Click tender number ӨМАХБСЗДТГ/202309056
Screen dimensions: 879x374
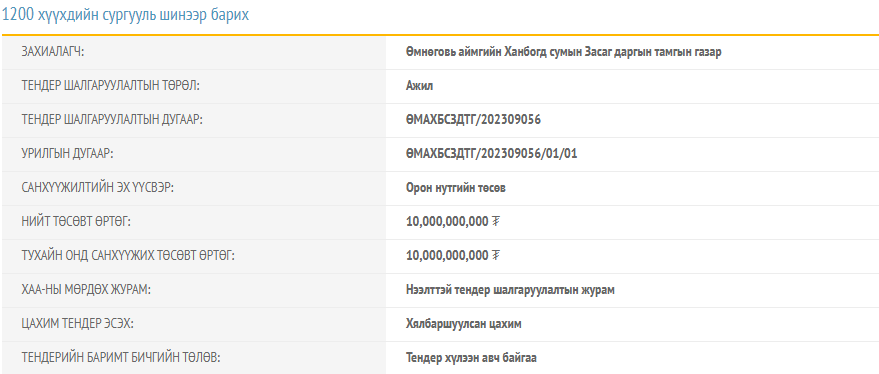[x=473, y=120]
